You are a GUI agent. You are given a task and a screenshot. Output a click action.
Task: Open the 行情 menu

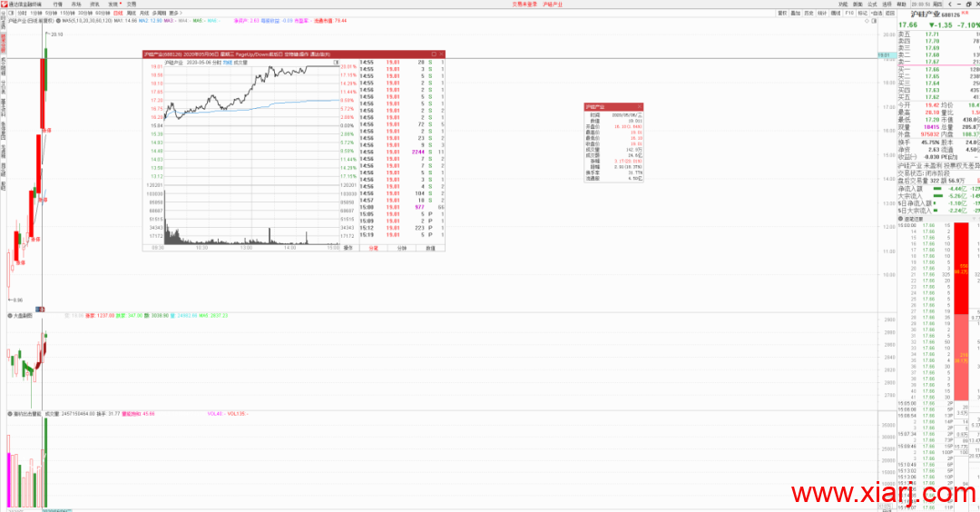click(x=57, y=4)
